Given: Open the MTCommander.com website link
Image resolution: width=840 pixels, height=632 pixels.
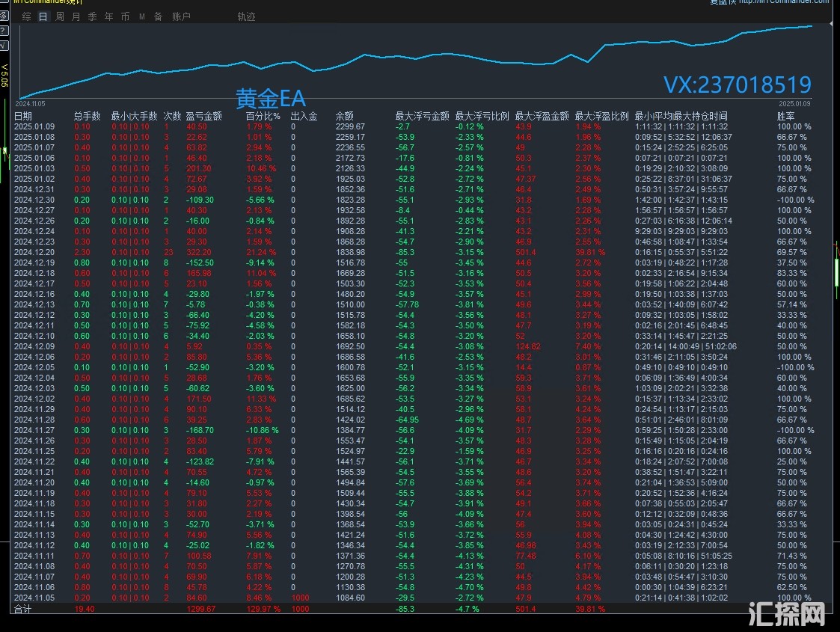Looking at the screenshot, I should (779, 2).
